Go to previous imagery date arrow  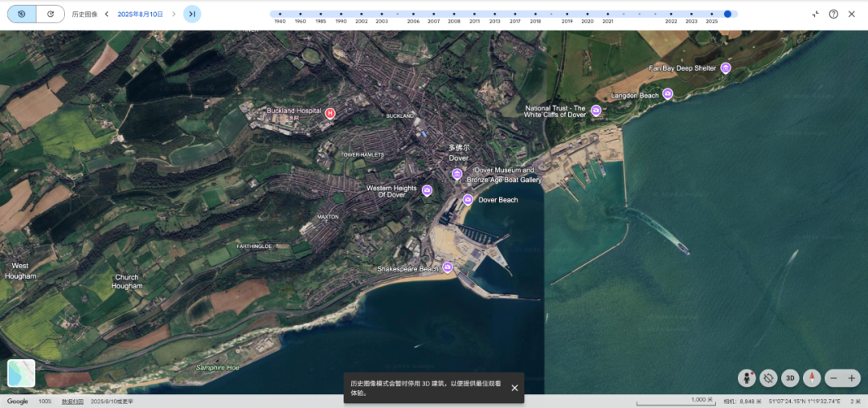[106, 14]
